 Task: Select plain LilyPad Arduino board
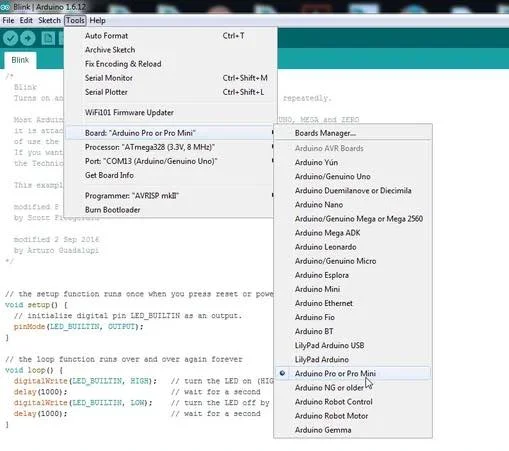click(x=353, y=359)
